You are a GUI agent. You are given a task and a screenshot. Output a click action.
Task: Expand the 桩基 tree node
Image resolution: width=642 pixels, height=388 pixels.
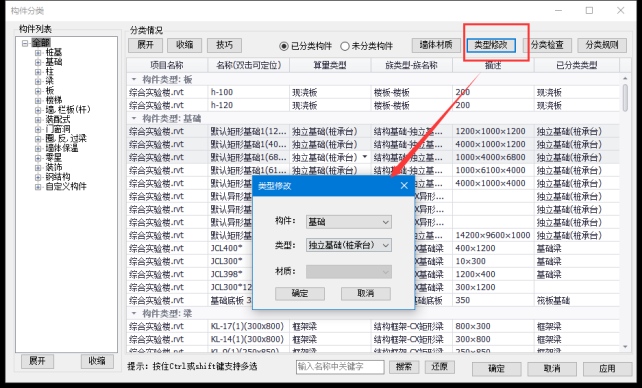[x=38, y=53]
